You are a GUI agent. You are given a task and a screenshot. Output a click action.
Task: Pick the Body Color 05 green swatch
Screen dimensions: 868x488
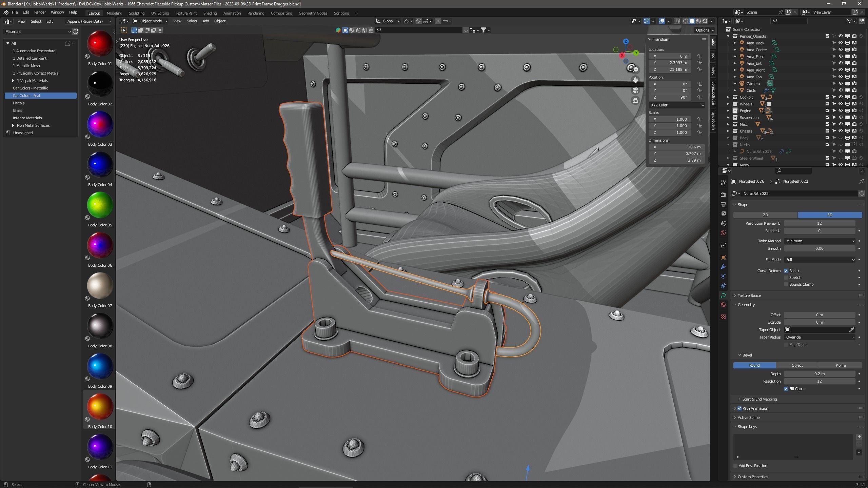(100, 205)
